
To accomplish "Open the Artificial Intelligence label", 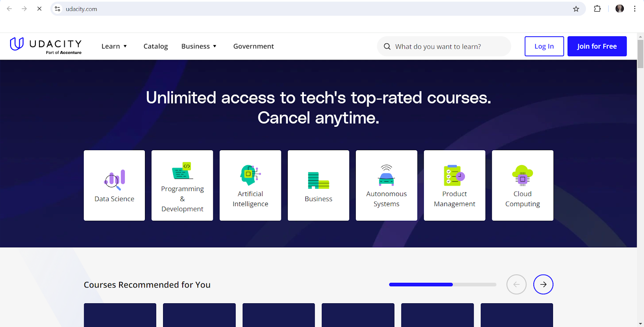I will (x=250, y=199).
